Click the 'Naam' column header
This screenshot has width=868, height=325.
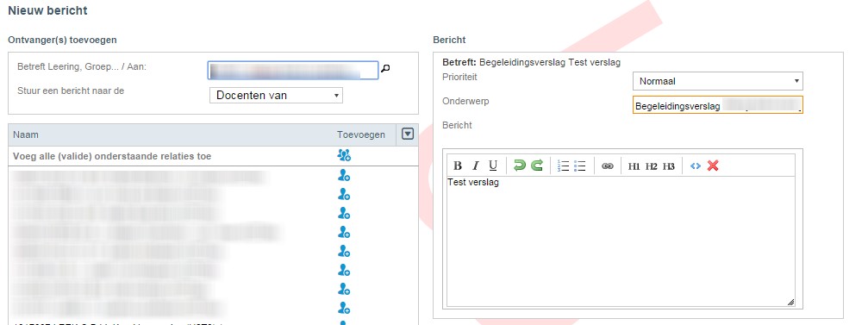point(26,134)
